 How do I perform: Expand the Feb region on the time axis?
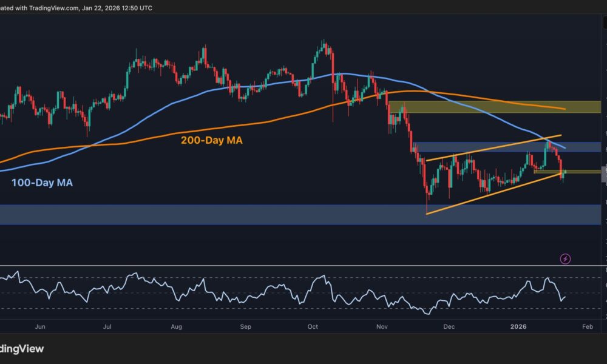(x=587, y=326)
